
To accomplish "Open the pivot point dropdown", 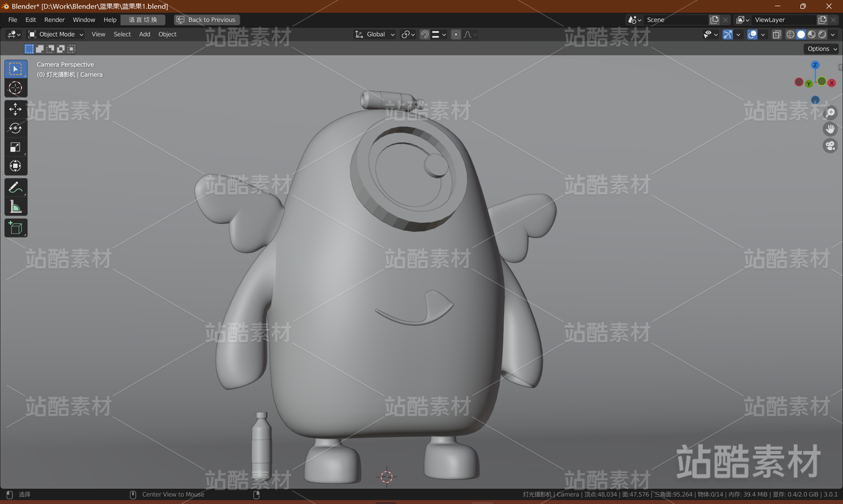I will (408, 34).
